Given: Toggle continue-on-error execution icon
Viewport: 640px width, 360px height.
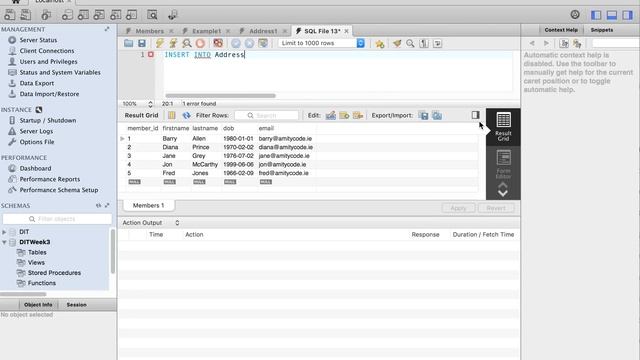Looking at the screenshot, I should point(218,43).
